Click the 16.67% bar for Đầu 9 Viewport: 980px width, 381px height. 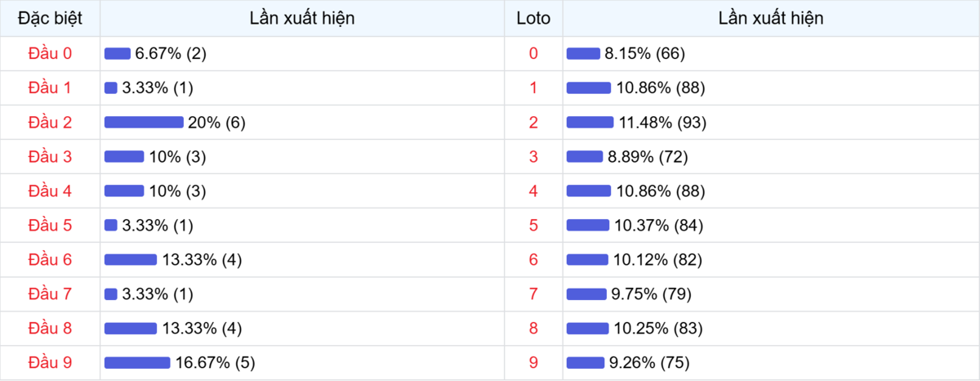click(137, 362)
